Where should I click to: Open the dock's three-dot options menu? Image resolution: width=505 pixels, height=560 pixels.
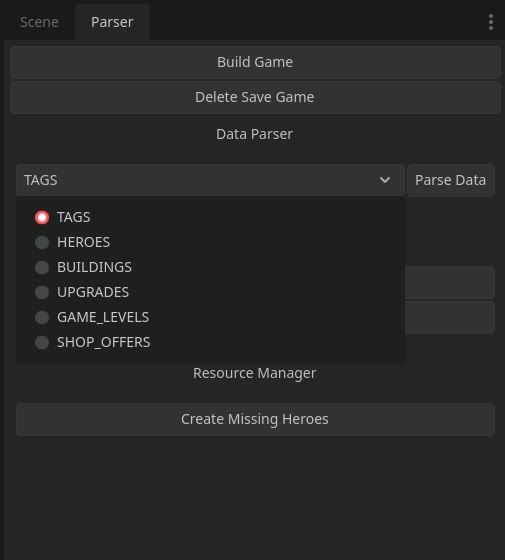[491, 22]
